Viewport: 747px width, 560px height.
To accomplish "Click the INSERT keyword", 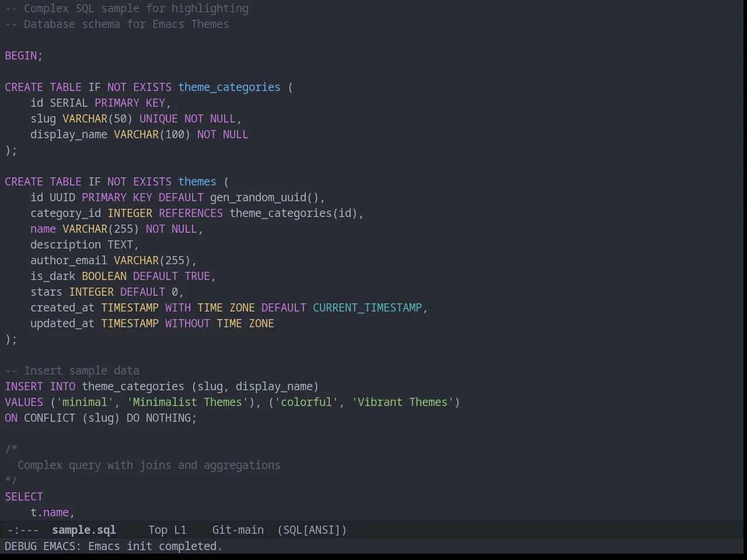I will (24, 386).
